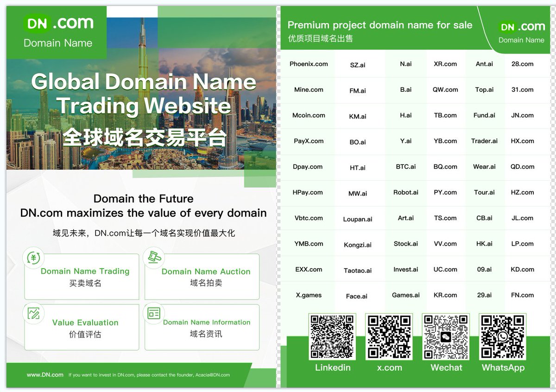The height and width of the screenshot is (392, 556).
Task: Click the x.com QR code
Action: coord(389,337)
